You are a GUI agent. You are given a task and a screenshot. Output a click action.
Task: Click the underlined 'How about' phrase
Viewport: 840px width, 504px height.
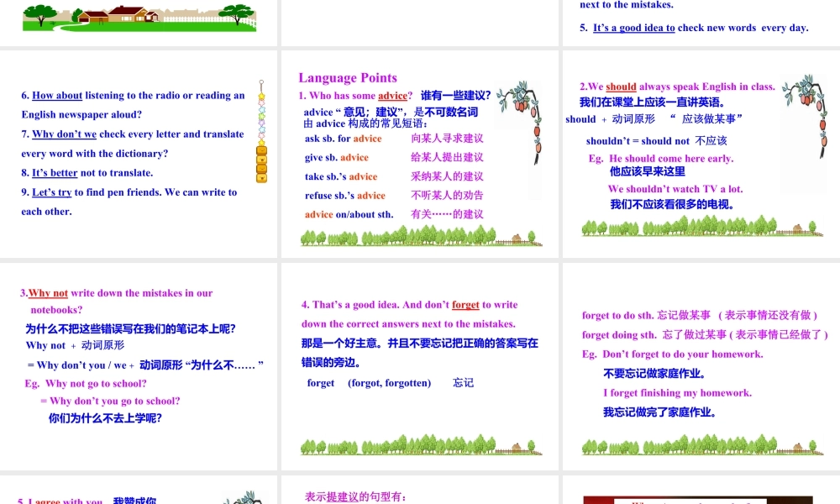point(57,96)
